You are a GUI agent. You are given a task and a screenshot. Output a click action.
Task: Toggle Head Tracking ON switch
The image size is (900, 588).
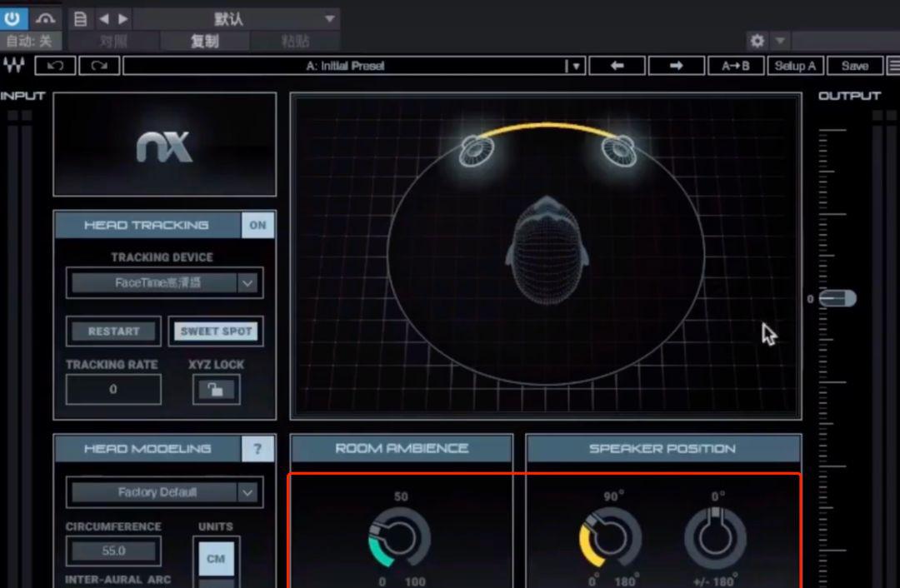[257, 225]
